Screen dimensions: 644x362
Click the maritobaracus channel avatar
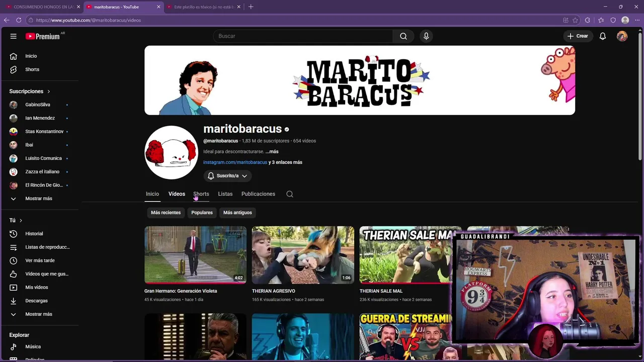point(172,152)
